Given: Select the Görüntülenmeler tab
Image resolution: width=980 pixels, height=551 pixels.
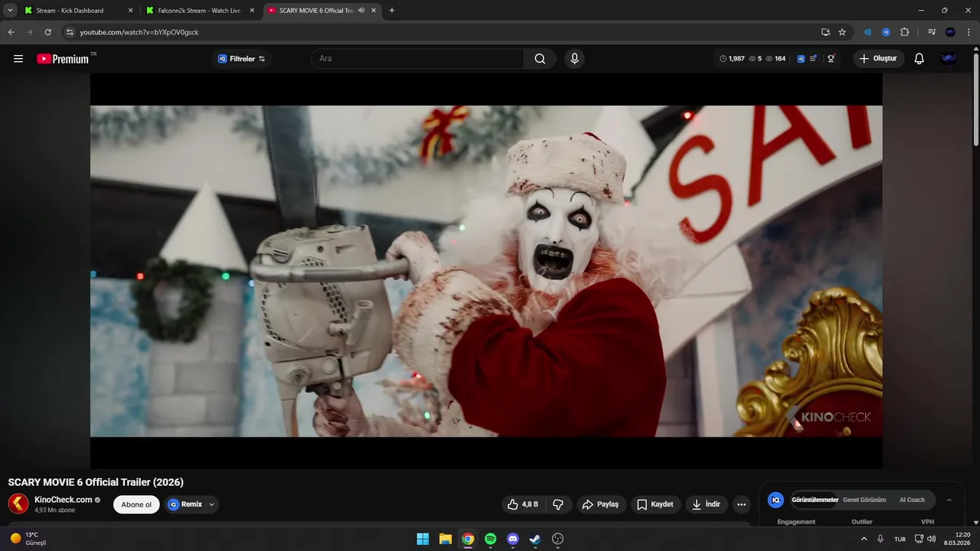Looking at the screenshot, I should pyautogui.click(x=815, y=500).
